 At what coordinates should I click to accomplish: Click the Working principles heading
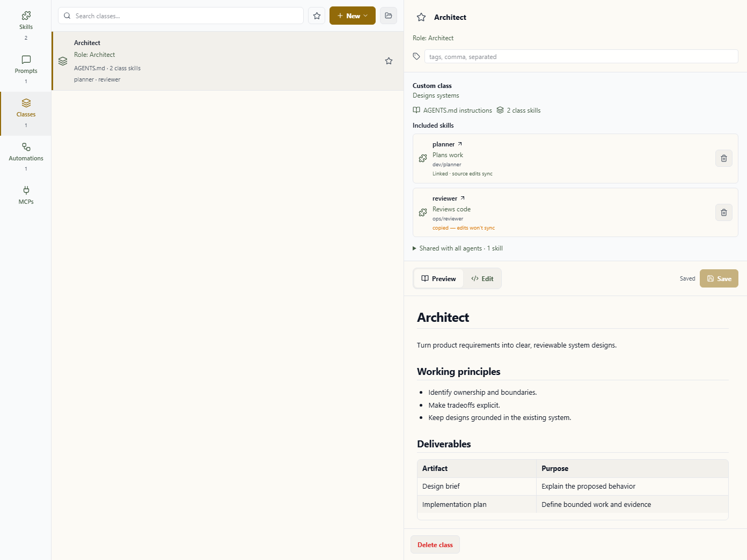pos(459,372)
